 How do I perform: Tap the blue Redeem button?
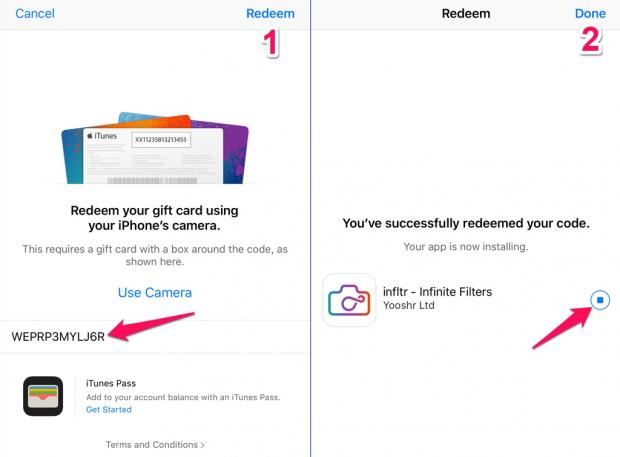tap(270, 13)
